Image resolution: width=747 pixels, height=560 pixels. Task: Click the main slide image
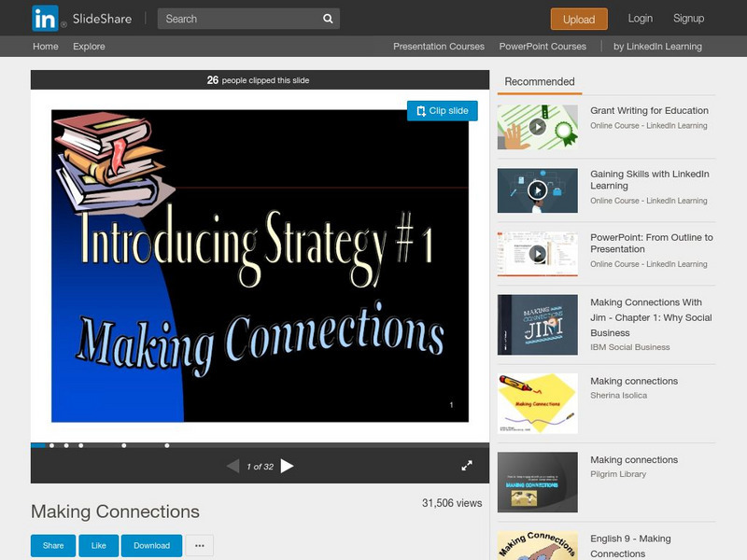point(261,266)
